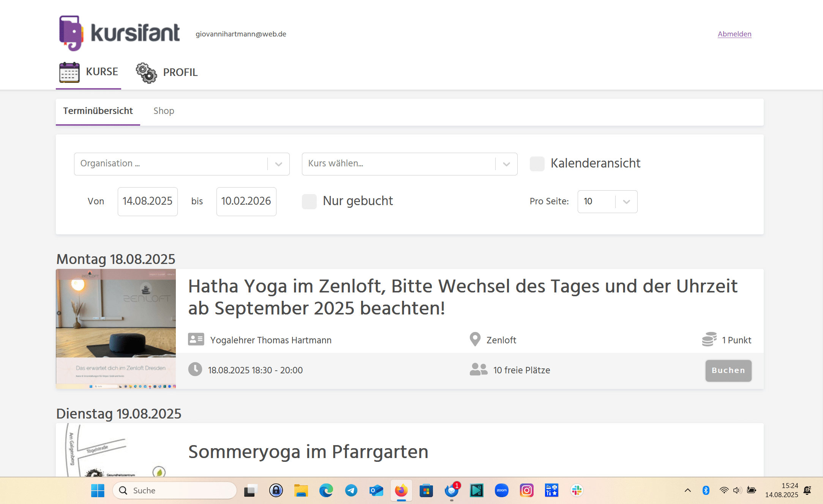823x504 pixels.
Task: Expand the Pro Seite dropdown
Action: (x=626, y=202)
